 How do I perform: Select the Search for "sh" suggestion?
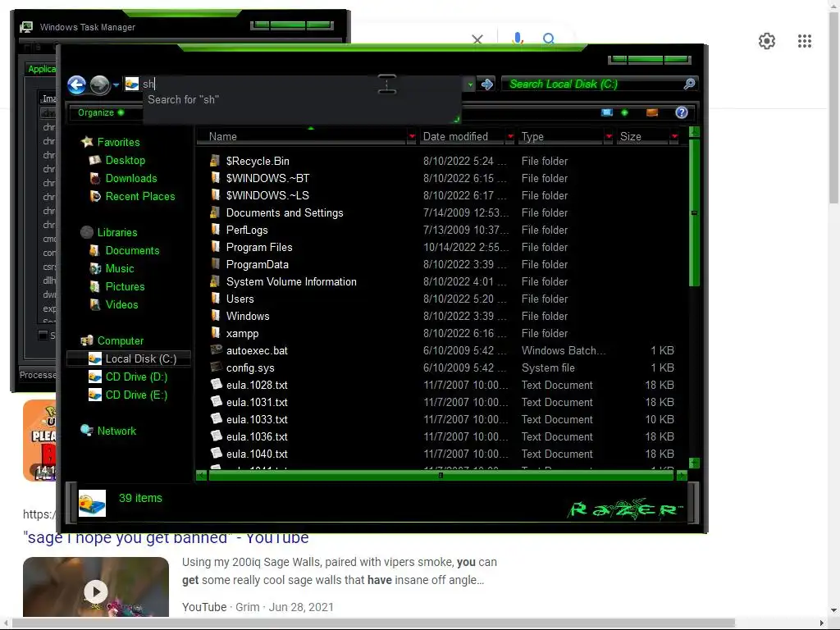(183, 99)
